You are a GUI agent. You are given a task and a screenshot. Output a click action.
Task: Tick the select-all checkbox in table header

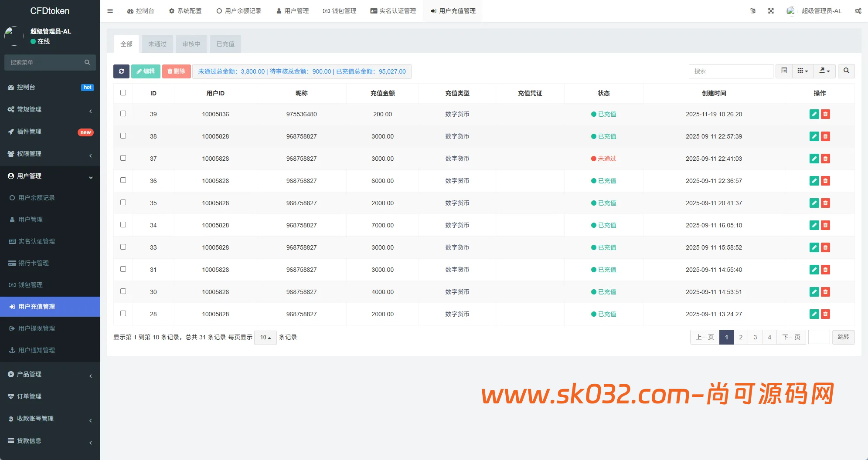(123, 93)
